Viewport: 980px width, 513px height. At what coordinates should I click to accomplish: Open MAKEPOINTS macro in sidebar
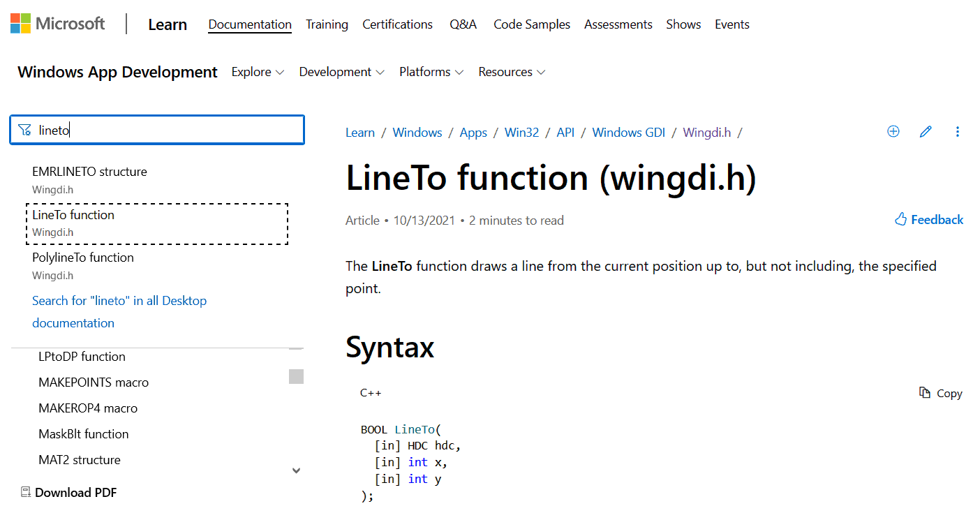click(x=94, y=382)
